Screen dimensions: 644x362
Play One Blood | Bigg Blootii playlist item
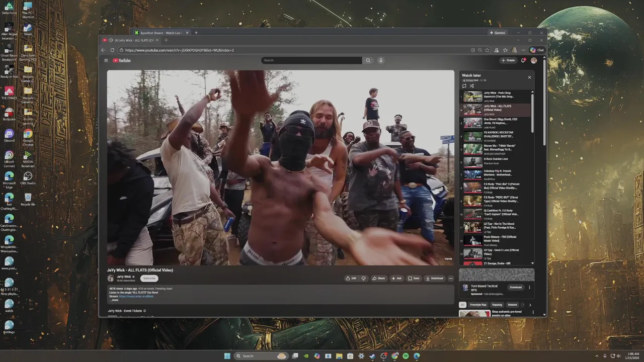pos(496,123)
